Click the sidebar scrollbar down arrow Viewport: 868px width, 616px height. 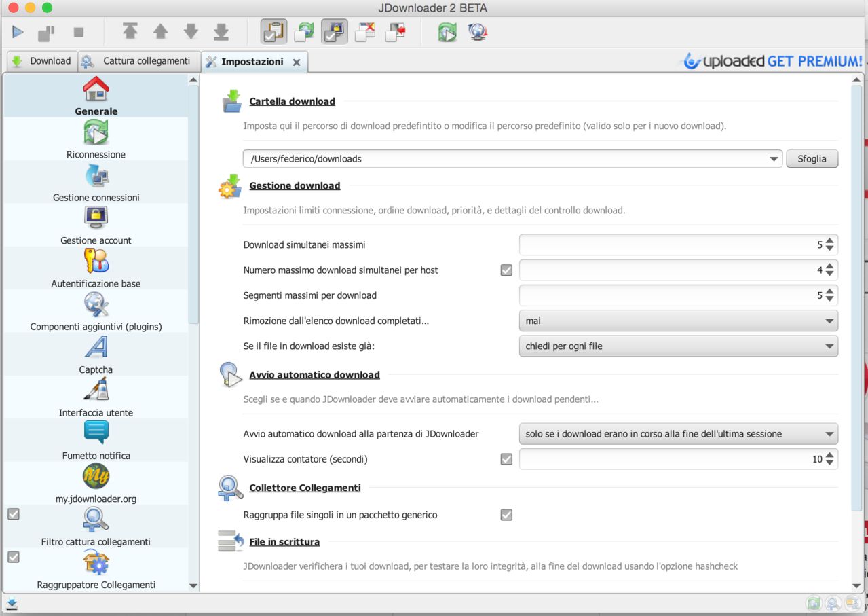193,585
